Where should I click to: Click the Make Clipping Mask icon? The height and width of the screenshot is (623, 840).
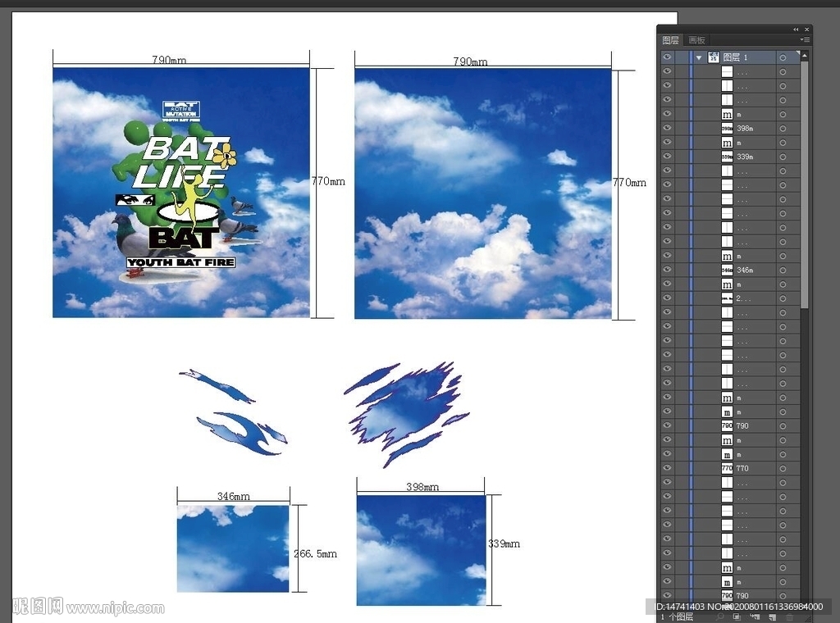pos(737,617)
